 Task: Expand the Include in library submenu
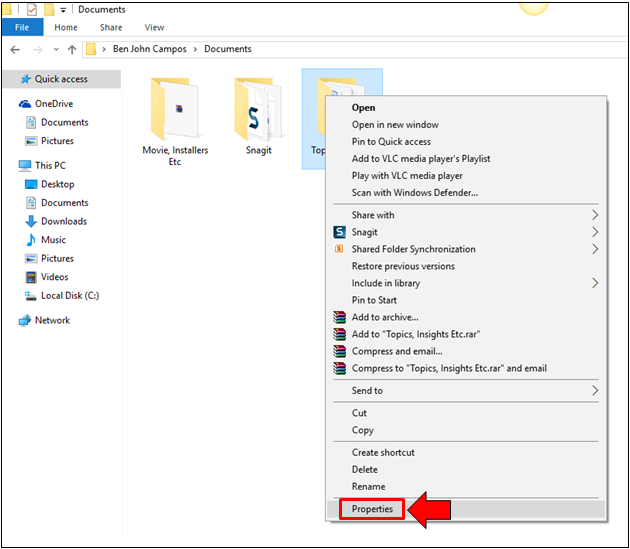point(595,283)
